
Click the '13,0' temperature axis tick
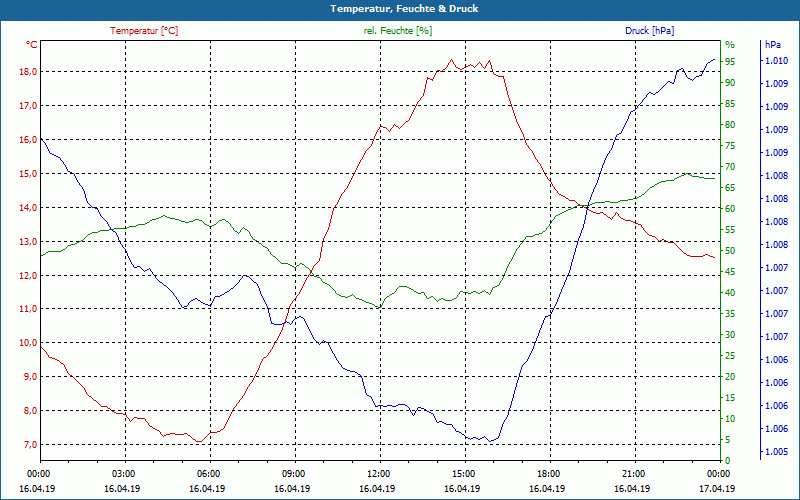click(x=29, y=241)
